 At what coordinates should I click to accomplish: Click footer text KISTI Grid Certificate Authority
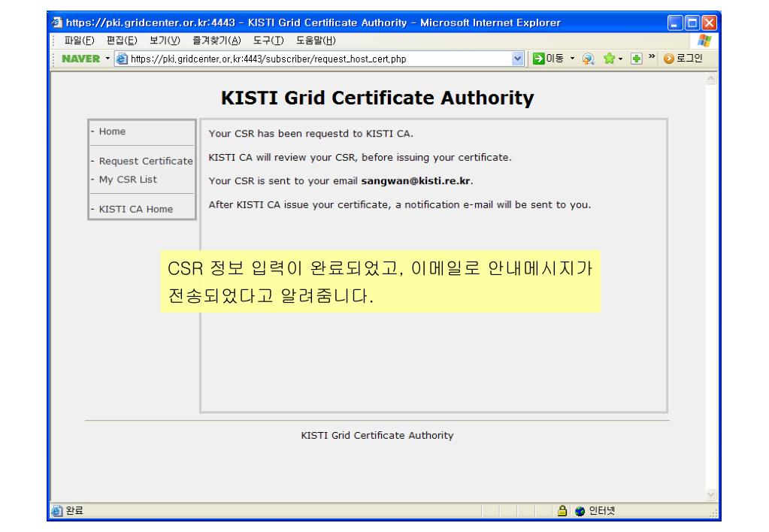click(377, 435)
